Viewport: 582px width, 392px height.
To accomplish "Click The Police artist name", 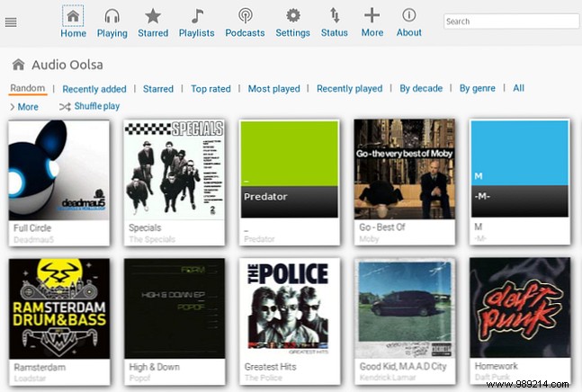I will pos(264,378).
